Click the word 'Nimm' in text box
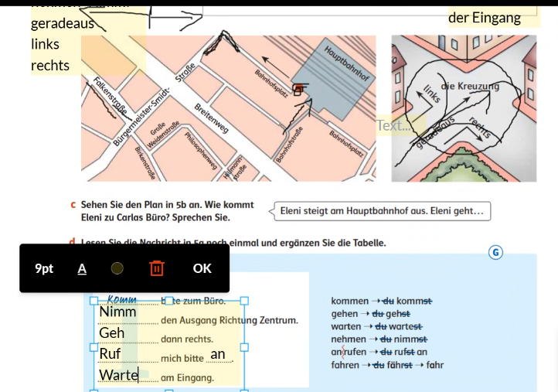Image resolution: width=558 pixels, height=392 pixels. (117, 312)
